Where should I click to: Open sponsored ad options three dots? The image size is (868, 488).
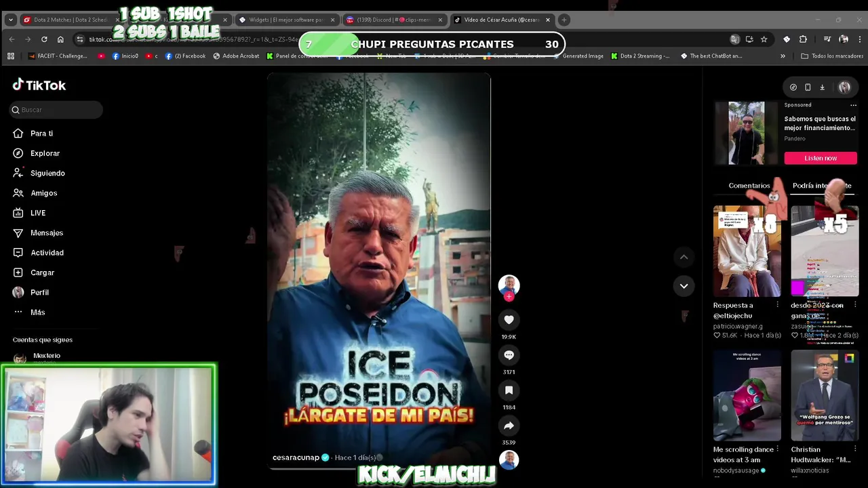click(x=853, y=105)
